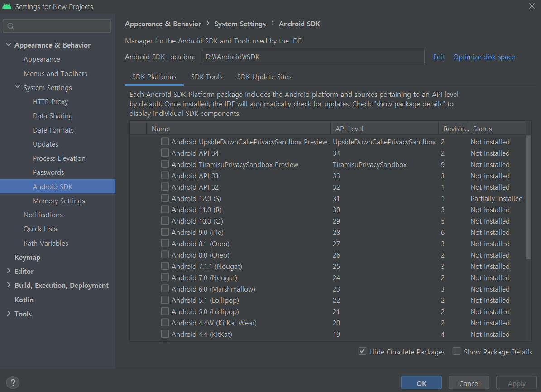Select Keymap settings
The height and width of the screenshot is (392, 541).
click(27, 258)
